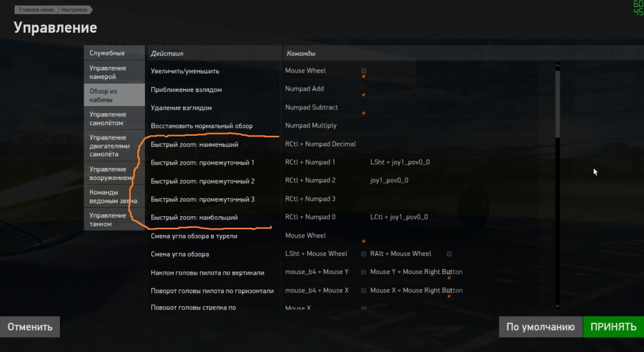644x352 pixels.
Task: Click the small icon next to LSht + Mouse Wheel
Action: pyautogui.click(x=364, y=254)
